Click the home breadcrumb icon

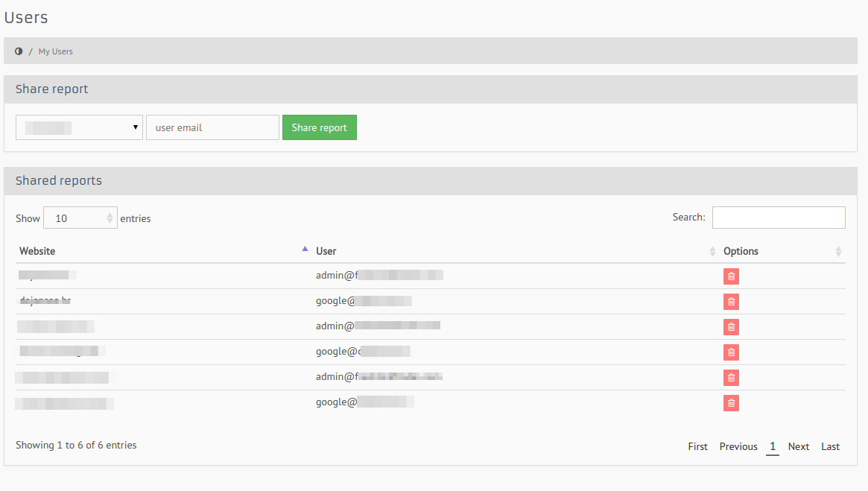[x=19, y=51]
